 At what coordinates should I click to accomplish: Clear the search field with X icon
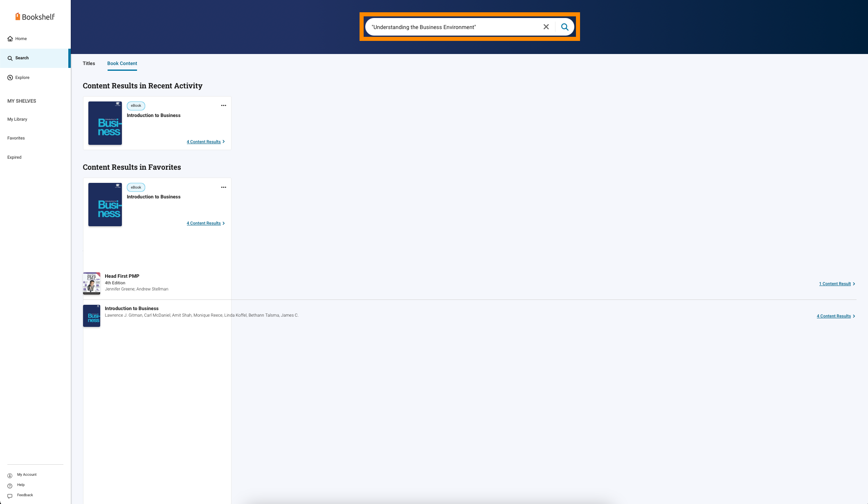pos(546,27)
